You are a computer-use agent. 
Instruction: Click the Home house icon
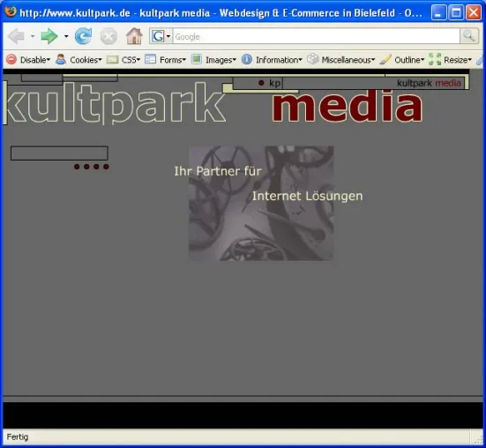pos(134,36)
